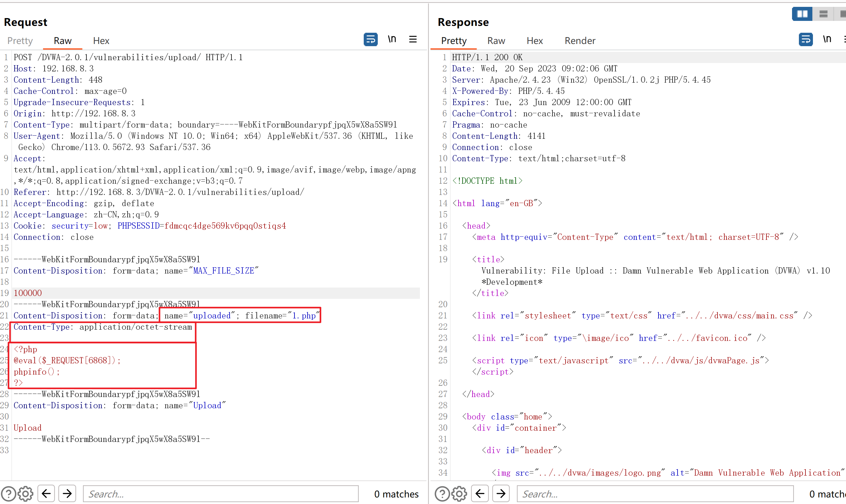Image resolution: width=846 pixels, height=504 pixels.
Task: Select top-bottom stacked layout icon
Action: point(823,14)
